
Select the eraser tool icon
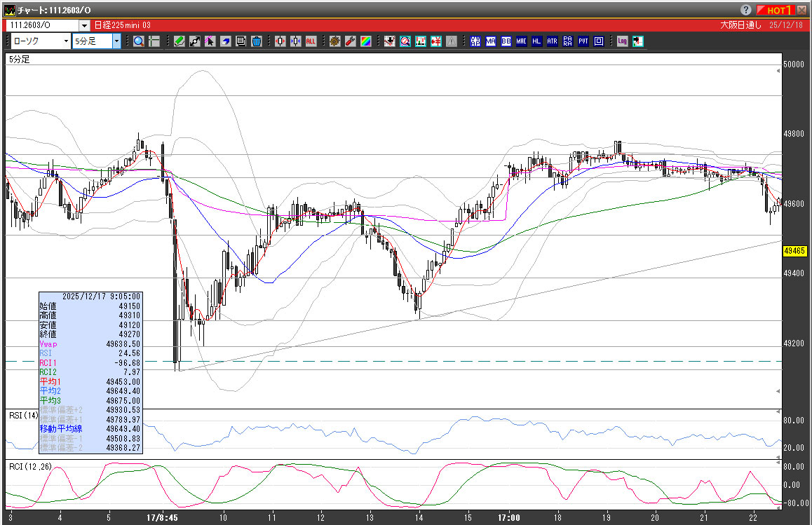[x=226, y=41]
